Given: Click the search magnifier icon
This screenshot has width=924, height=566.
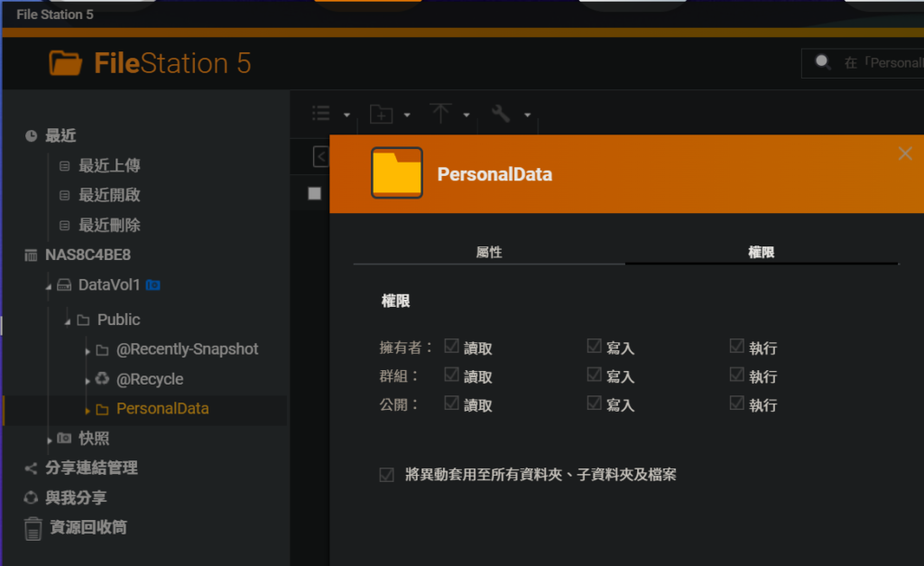Looking at the screenshot, I should pyautogui.click(x=823, y=62).
